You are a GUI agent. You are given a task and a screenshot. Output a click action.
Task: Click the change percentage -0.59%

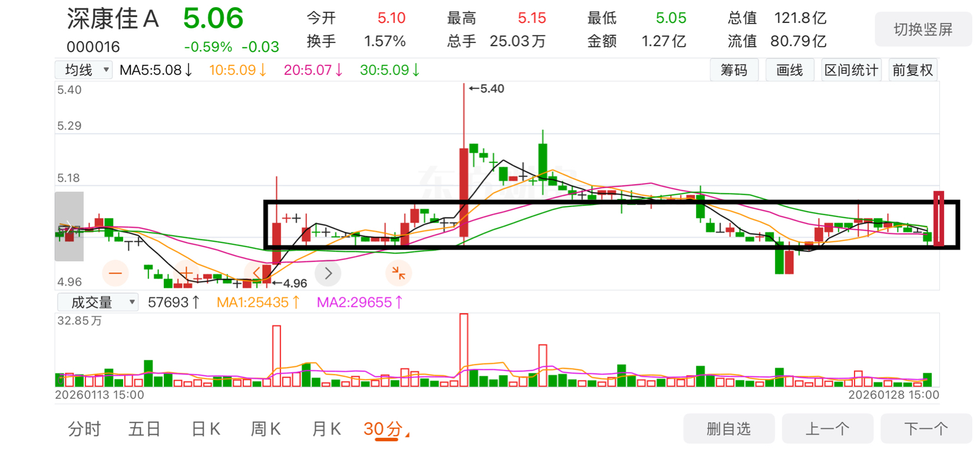[208, 47]
